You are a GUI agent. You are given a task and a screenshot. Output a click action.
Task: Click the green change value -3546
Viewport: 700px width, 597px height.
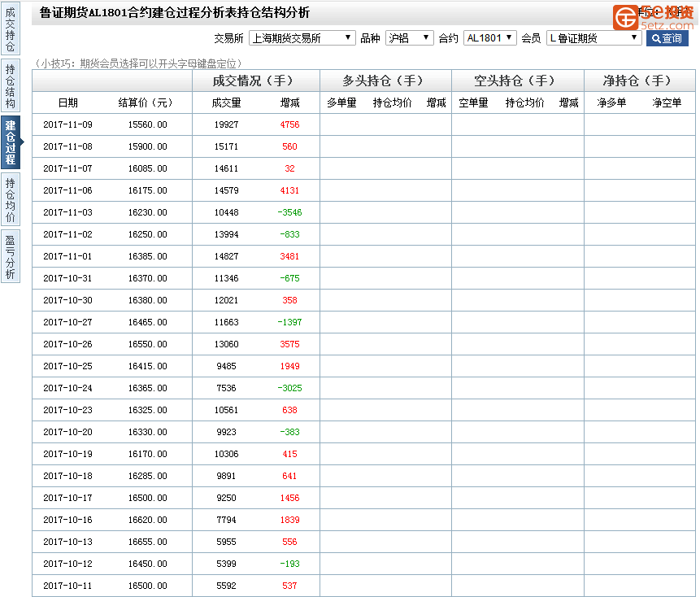(x=289, y=212)
